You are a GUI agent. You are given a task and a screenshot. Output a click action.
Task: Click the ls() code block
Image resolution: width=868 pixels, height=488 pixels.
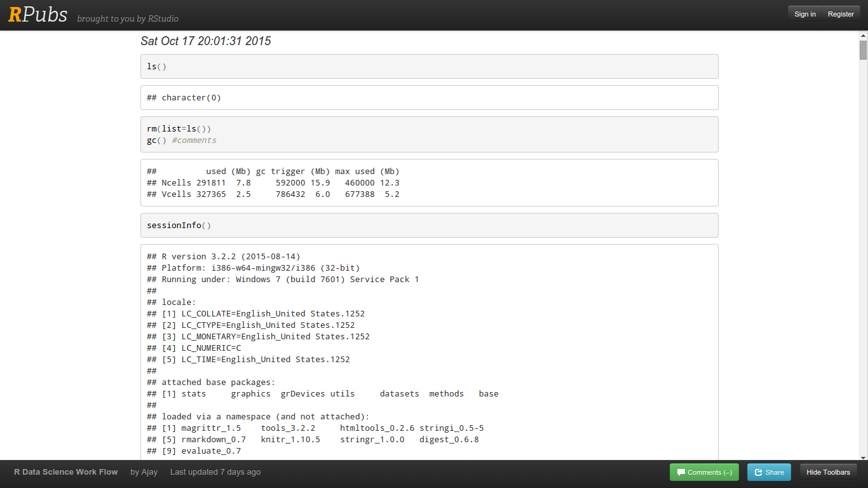(429, 67)
